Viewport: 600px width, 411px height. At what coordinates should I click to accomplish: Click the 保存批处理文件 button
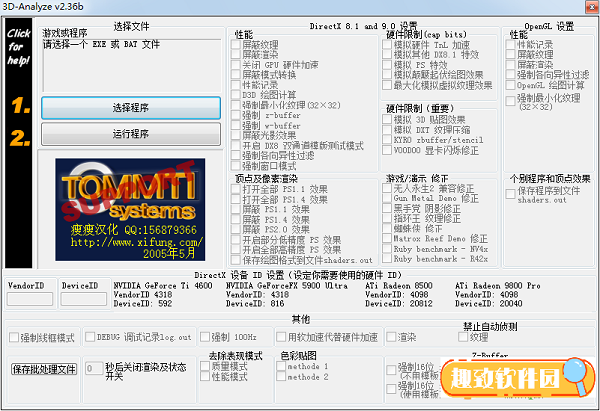(x=44, y=369)
